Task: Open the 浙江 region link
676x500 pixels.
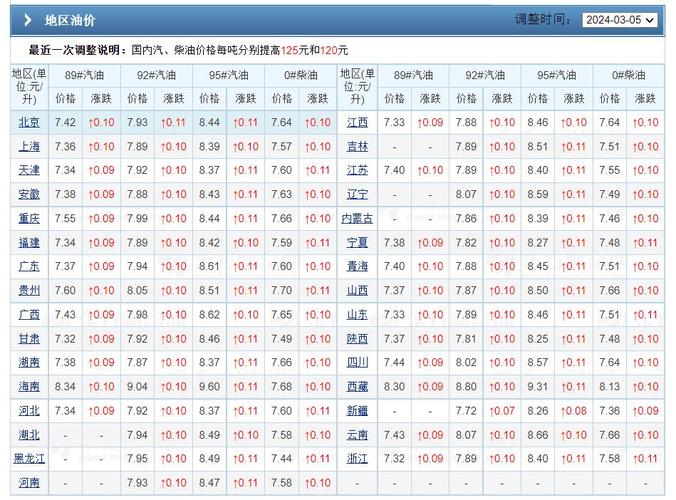Action: (x=357, y=459)
